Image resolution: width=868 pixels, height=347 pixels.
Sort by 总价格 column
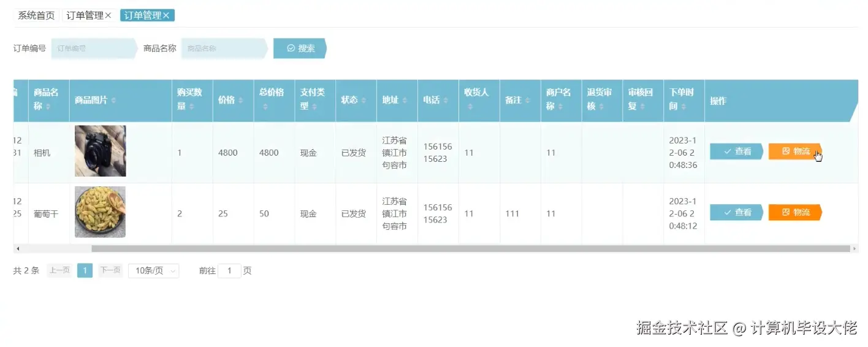point(265,107)
